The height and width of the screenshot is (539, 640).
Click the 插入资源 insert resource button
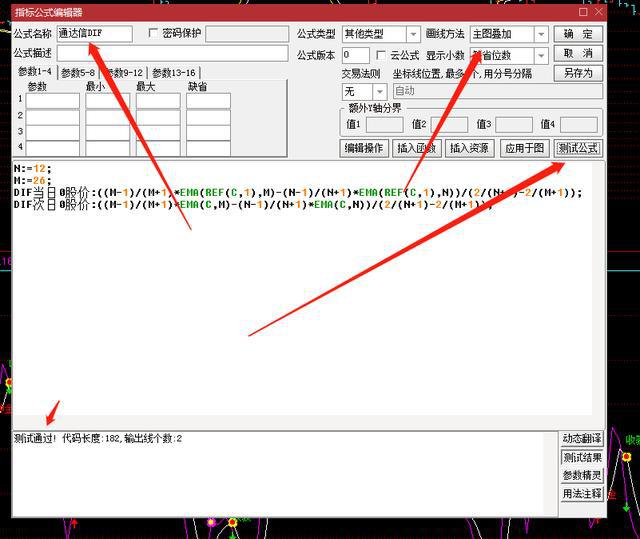point(469,148)
